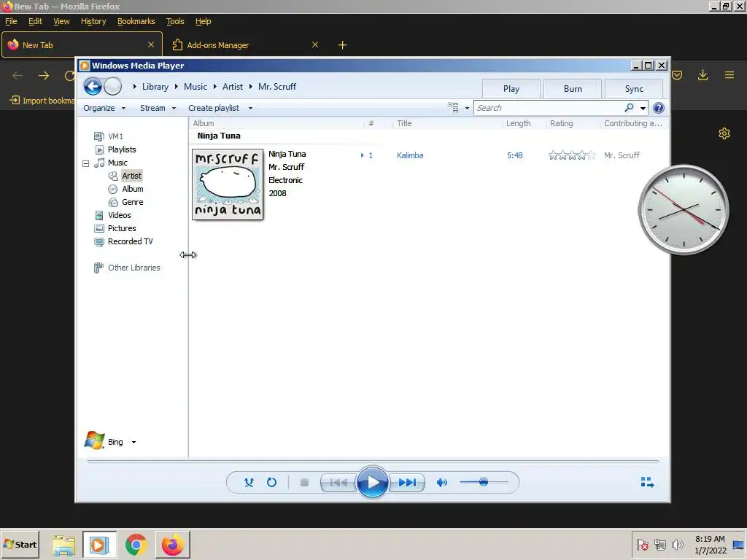Open the search options dropdown arrow

643,108
